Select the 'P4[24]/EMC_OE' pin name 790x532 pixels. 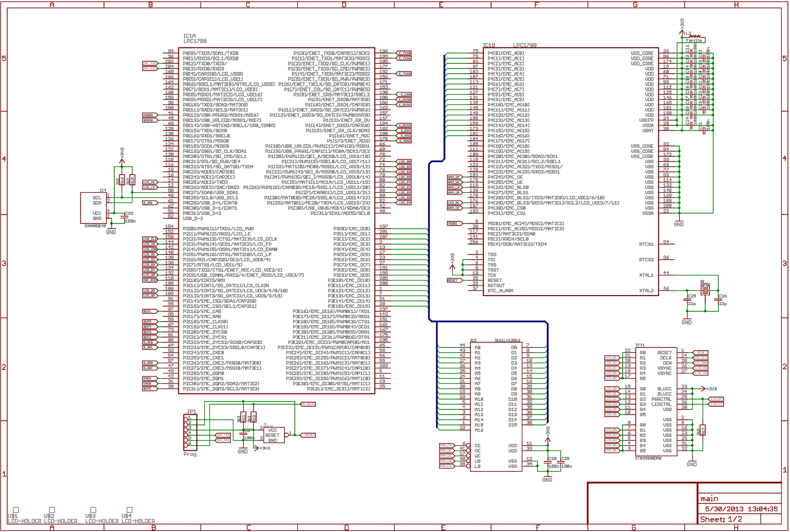505,177
